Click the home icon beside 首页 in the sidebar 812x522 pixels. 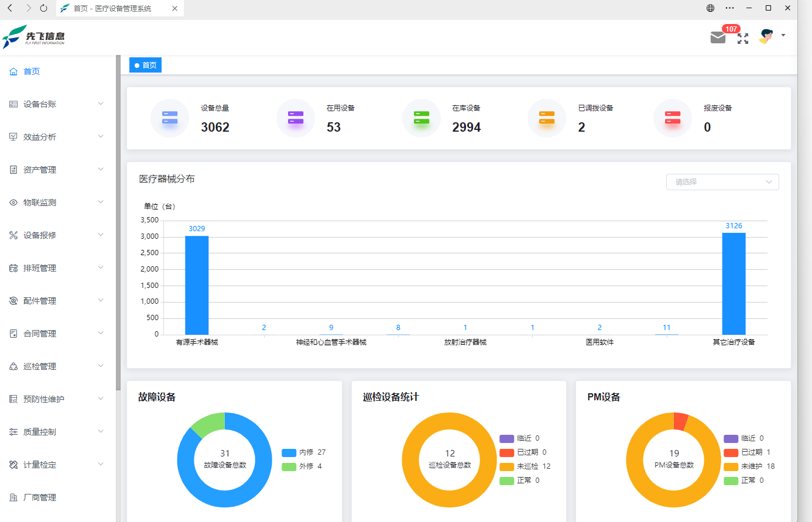pos(13,71)
